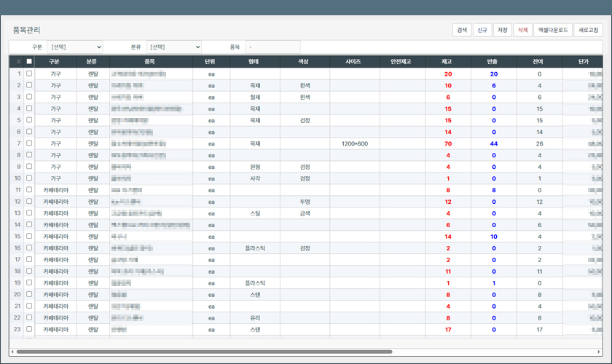Check the checkbox for row 7
The height and width of the screenshot is (364, 612).
(x=29, y=143)
